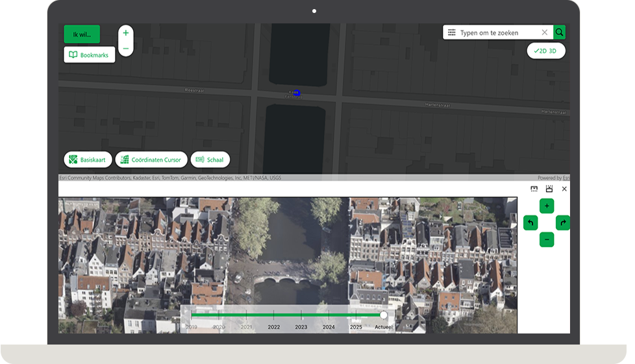
Task: Click the green magnifier search button
Action: (x=559, y=32)
